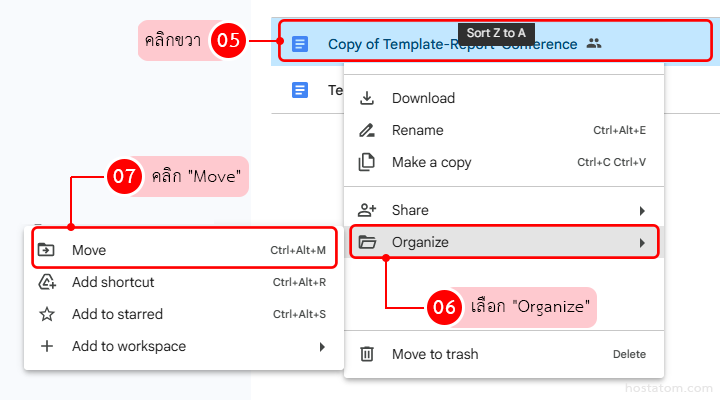Click the add-person Share icon
Screen dimensions: 720x400
[367, 210]
